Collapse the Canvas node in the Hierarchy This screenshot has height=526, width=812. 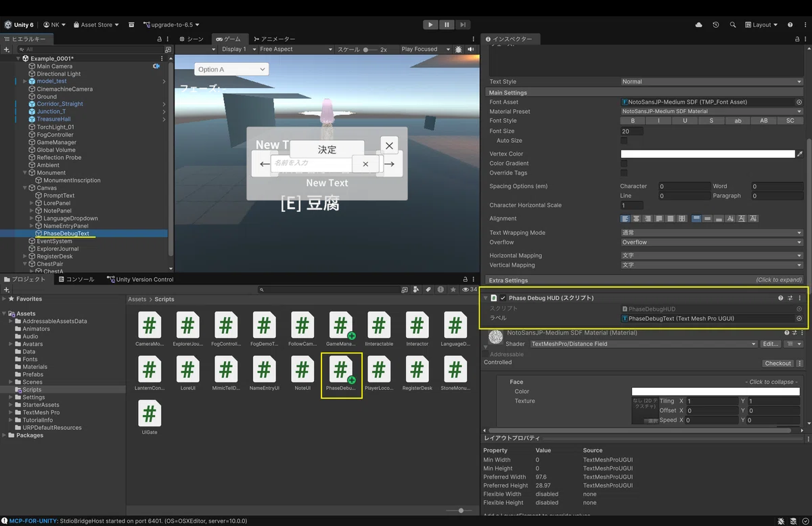(x=25, y=188)
